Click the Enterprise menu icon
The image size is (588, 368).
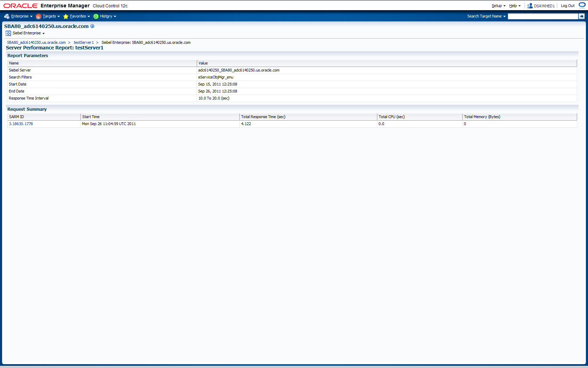(x=7, y=16)
